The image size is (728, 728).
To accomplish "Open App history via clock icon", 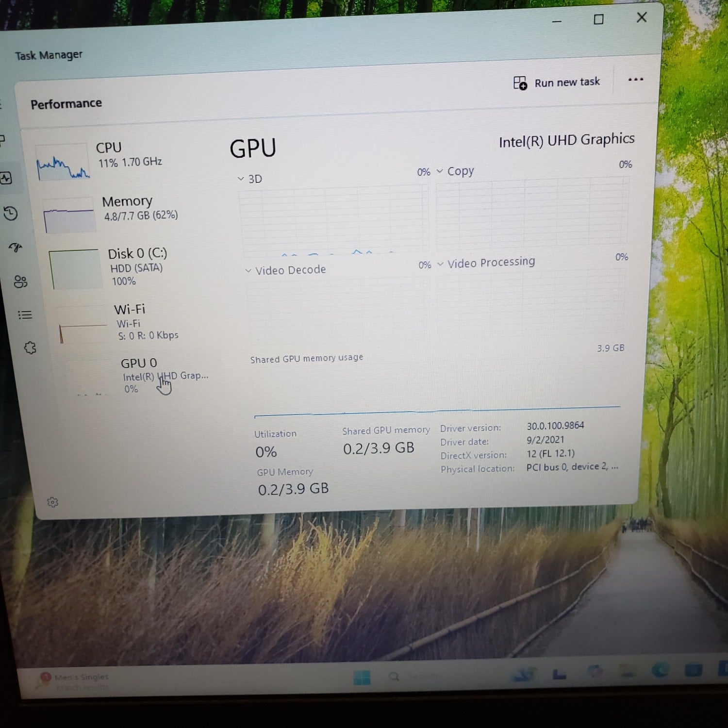I will pyautogui.click(x=10, y=214).
